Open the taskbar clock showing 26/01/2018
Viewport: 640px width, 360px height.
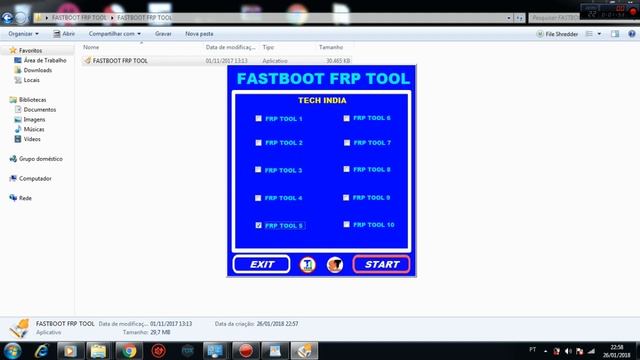point(617,351)
